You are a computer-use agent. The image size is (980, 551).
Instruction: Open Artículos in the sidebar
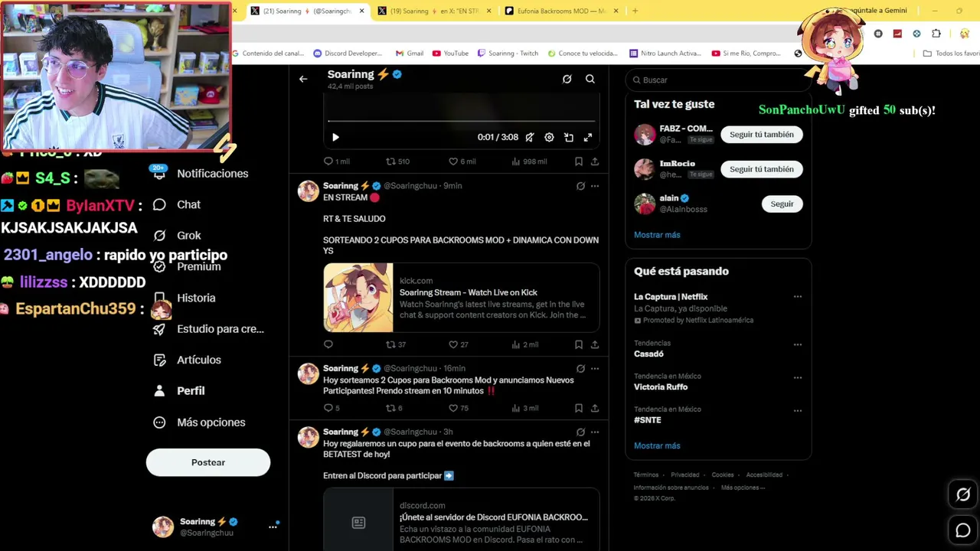tap(187, 360)
